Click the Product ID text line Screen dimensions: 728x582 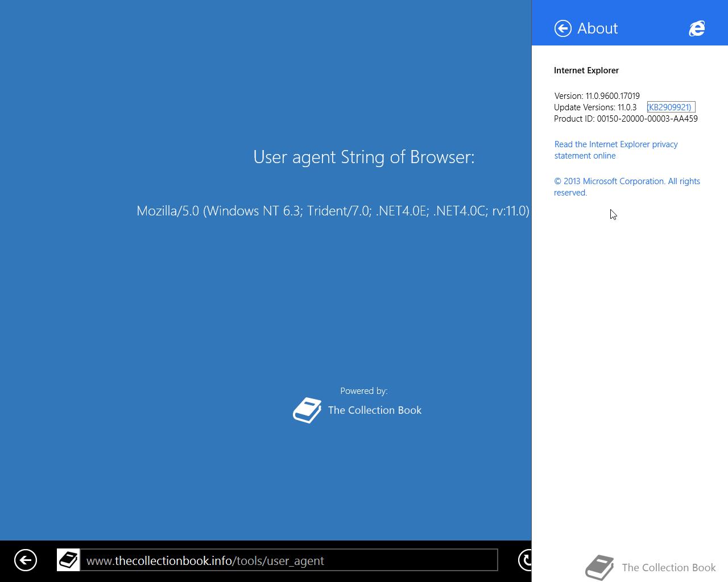tap(626, 119)
